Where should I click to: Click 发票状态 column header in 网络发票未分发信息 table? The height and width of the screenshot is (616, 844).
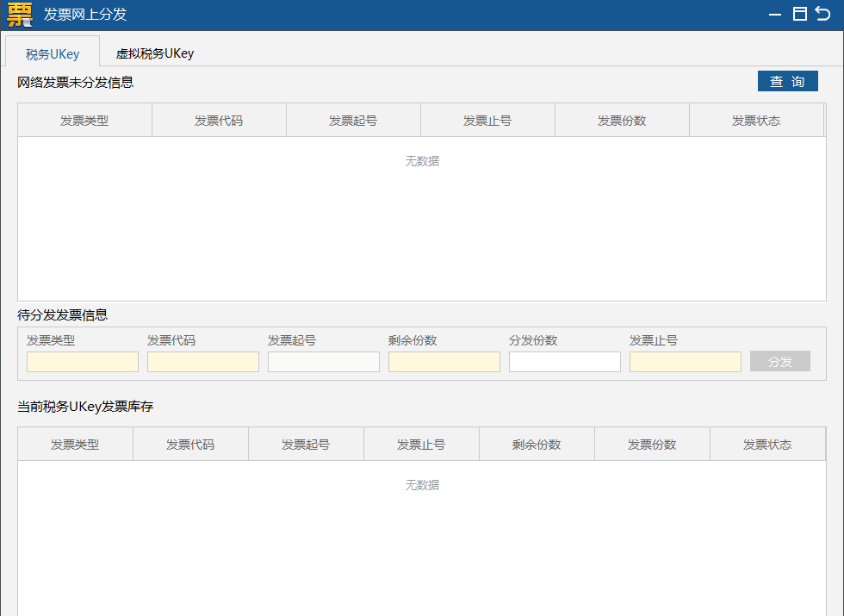[756, 121]
